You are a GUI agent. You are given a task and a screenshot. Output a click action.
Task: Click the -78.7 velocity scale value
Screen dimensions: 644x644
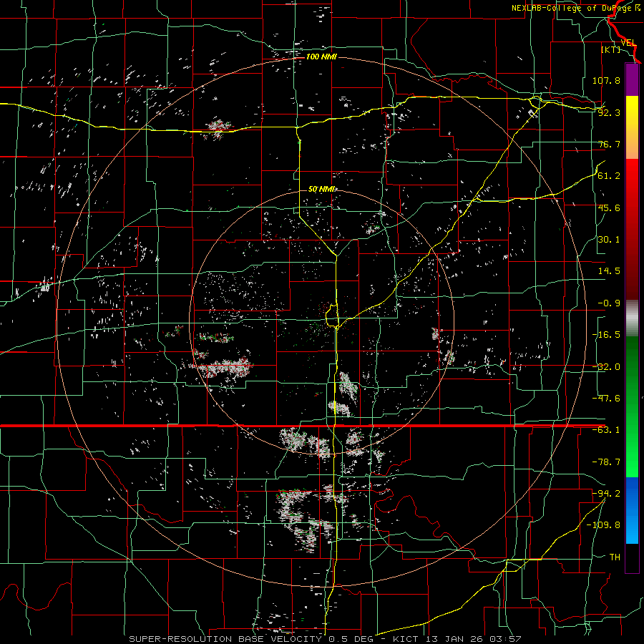click(606, 462)
